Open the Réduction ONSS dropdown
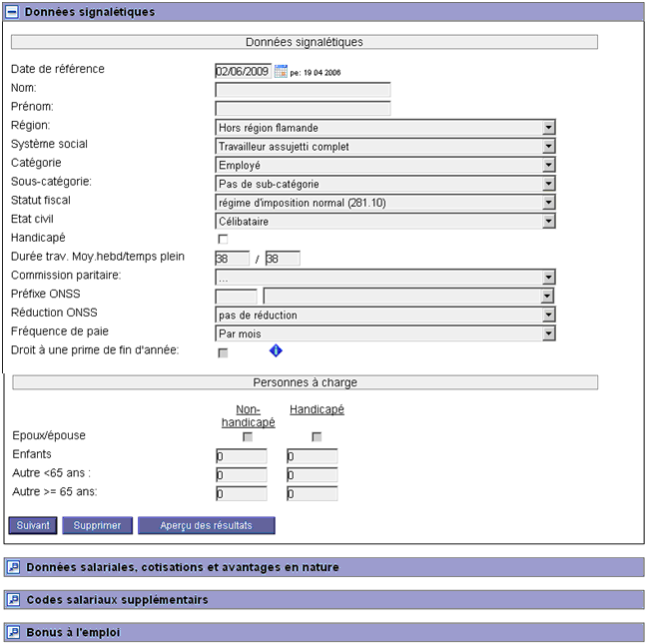This screenshot has height=644, width=646. coord(385,315)
